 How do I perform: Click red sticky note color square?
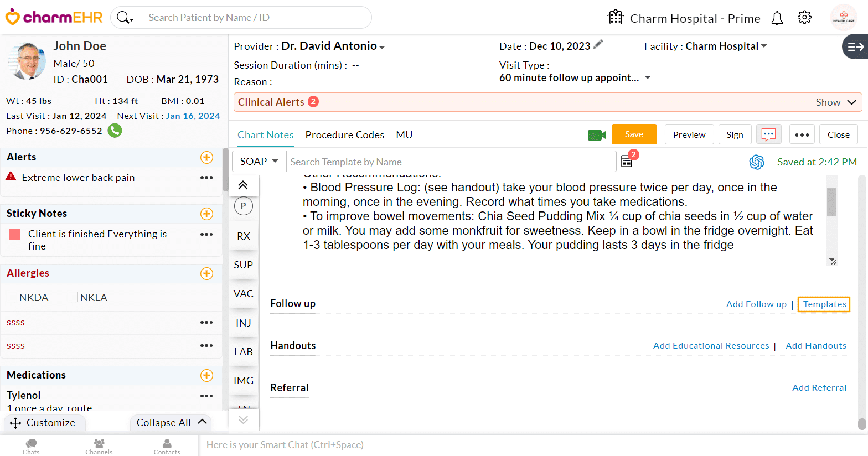pyautogui.click(x=15, y=234)
